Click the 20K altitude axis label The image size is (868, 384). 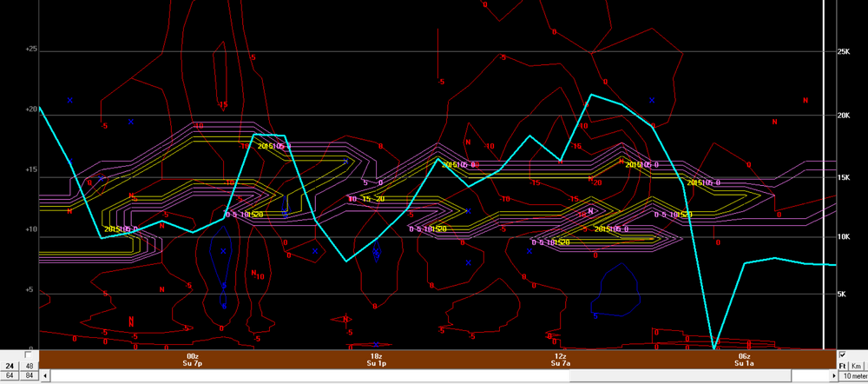842,114
